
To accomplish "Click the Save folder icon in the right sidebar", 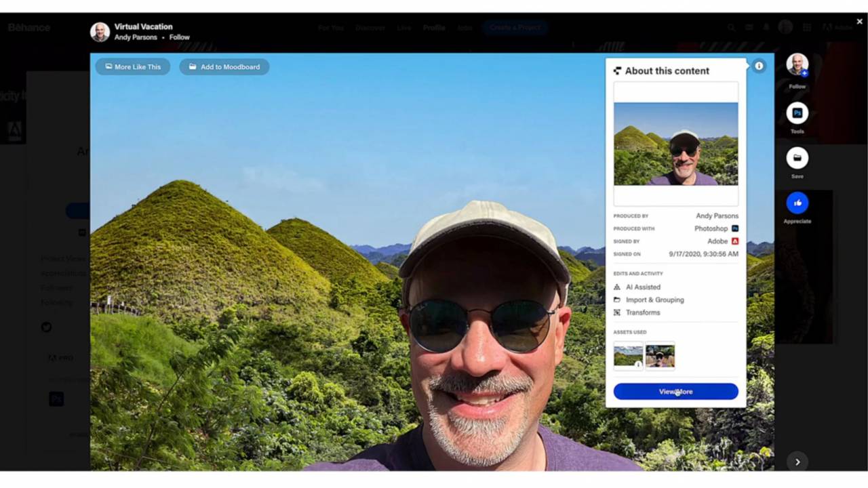I will [797, 158].
